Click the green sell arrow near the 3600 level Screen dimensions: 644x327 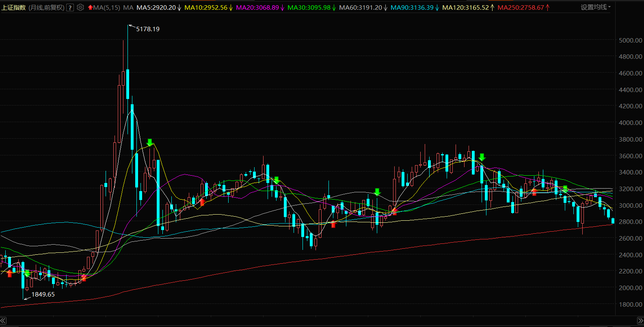pyautogui.click(x=482, y=157)
